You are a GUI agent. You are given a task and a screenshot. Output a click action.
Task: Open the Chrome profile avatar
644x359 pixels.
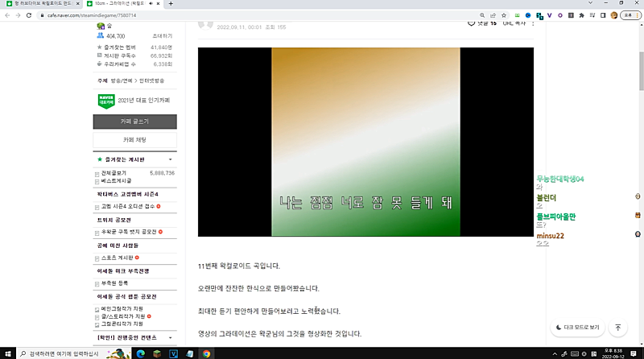pos(614,15)
